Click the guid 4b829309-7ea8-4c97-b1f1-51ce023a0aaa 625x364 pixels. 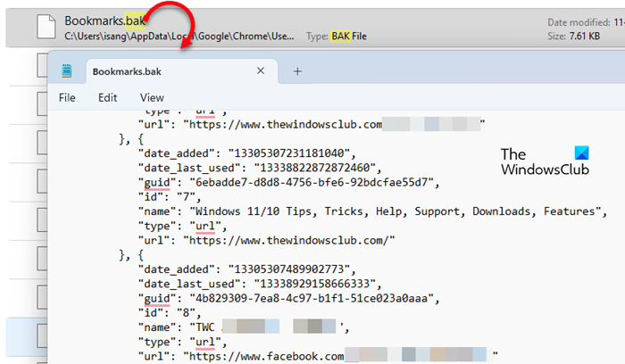(312, 298)
